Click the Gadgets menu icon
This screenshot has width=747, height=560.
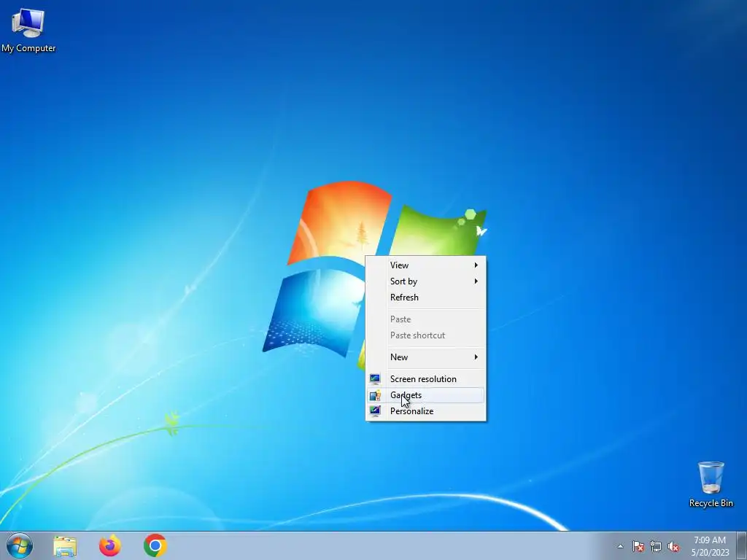point(375,395)
